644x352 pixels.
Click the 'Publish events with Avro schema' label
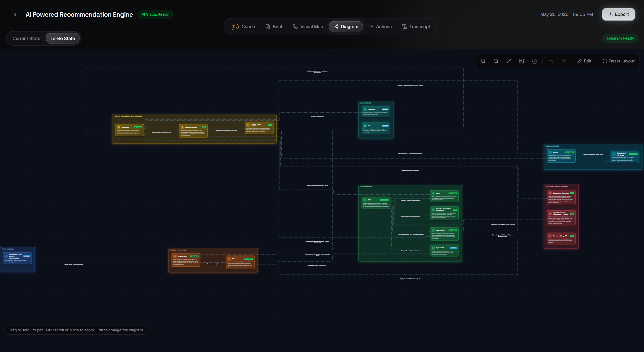coord(73,264)
